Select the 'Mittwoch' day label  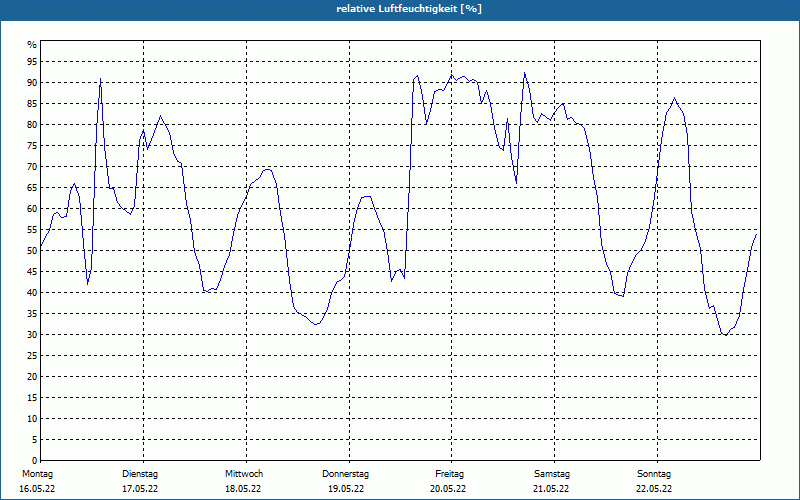(x=244, y=474)
